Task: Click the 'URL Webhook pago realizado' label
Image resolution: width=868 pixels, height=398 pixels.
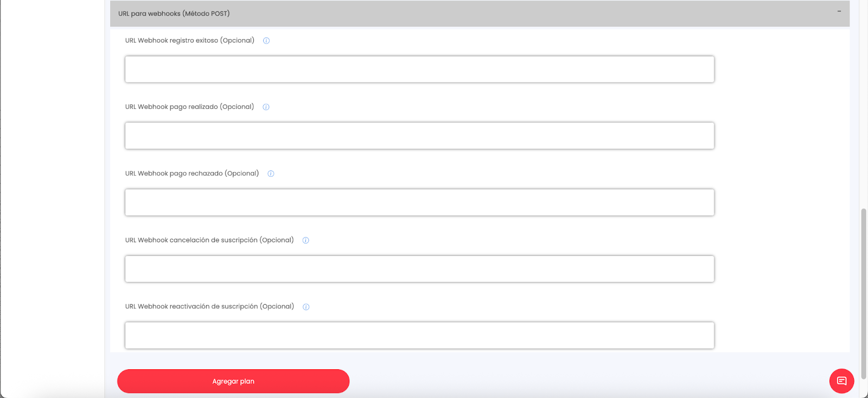Action: (x=189, y=107)
